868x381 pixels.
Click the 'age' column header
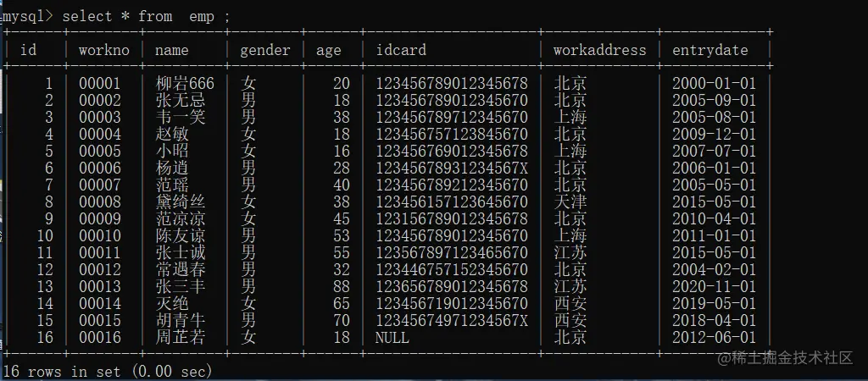coord(329,51)
